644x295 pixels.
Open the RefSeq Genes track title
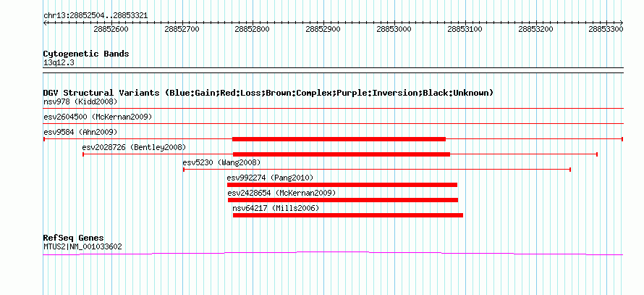74,238
